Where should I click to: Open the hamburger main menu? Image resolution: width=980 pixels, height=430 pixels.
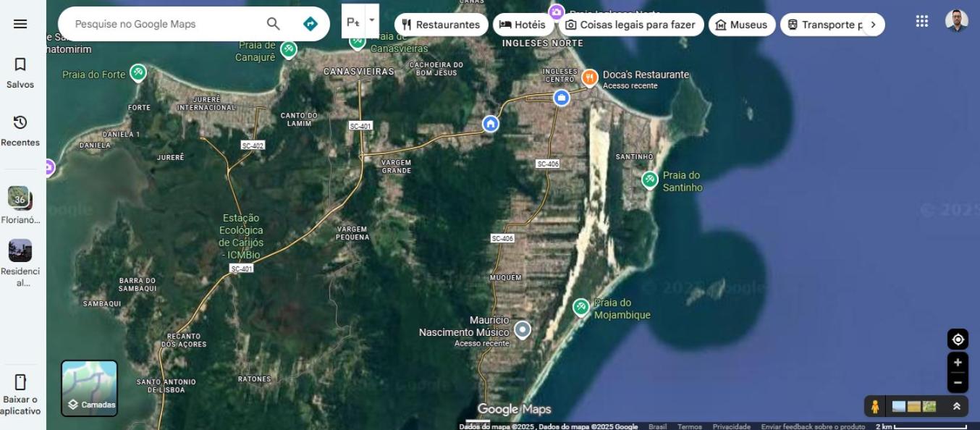[x=20, y=24]
